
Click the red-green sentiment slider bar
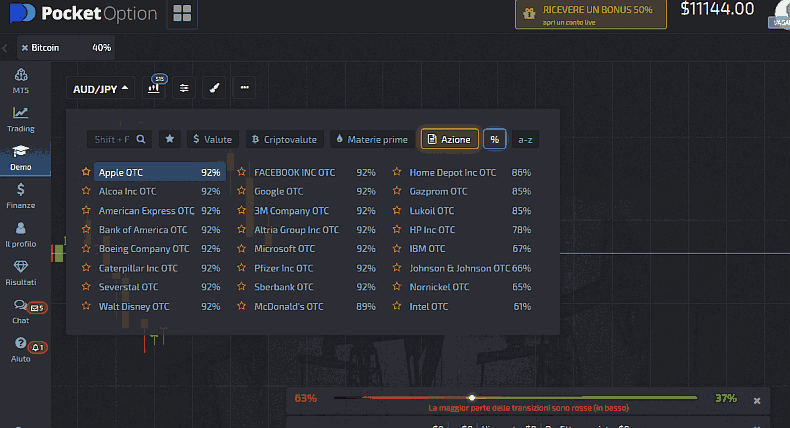pos(515,398)
